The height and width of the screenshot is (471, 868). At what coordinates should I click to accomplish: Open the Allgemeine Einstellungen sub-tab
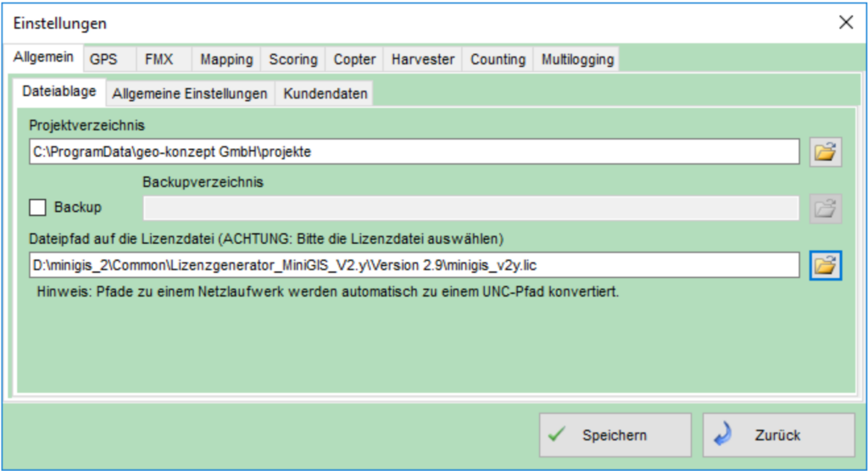(190, 93)
